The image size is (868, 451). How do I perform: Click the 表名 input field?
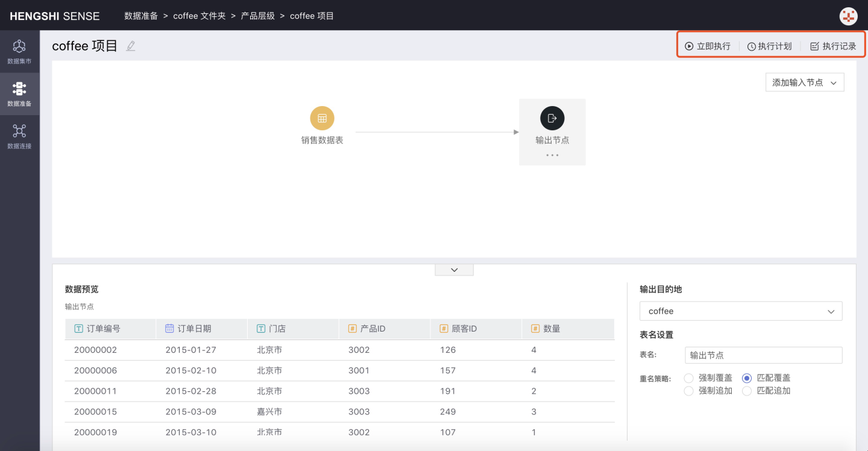tap(763, 355)
